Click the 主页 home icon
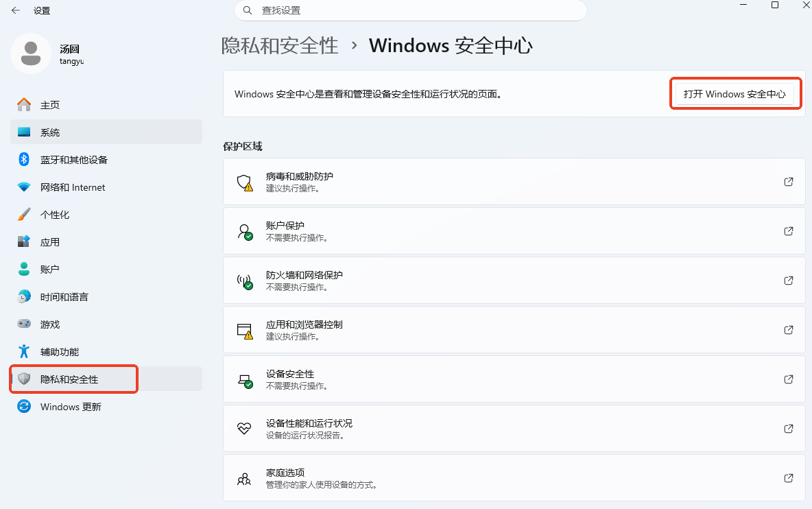The image size is (812, 509). pyautogui.click(x=24, y=104)
